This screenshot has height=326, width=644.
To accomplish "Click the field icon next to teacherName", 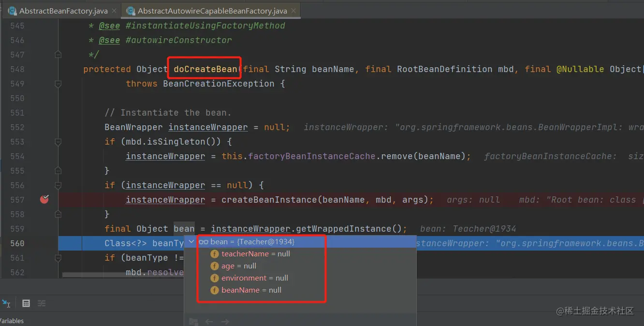I will point(215,254).
